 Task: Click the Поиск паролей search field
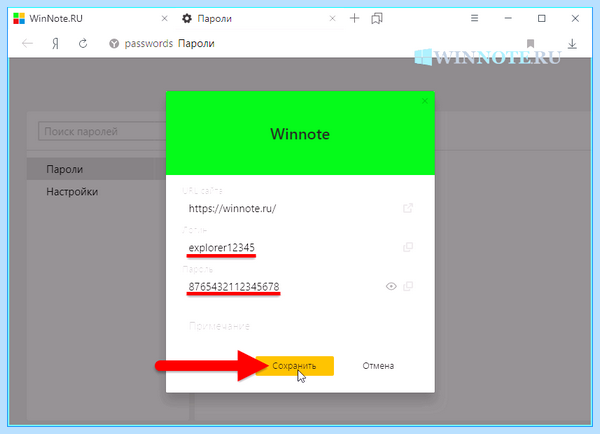tap(102, 131)
